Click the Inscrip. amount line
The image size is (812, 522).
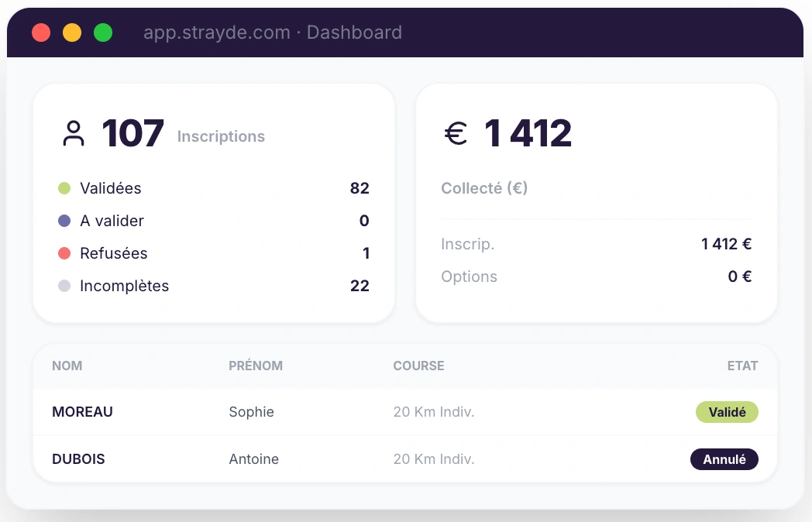coord(596,244)
